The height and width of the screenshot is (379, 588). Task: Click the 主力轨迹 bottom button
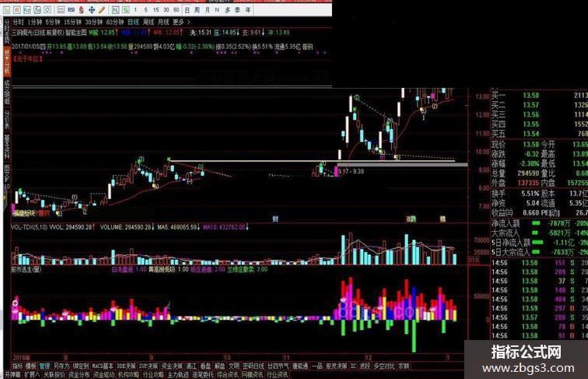[x=178, y=375]
